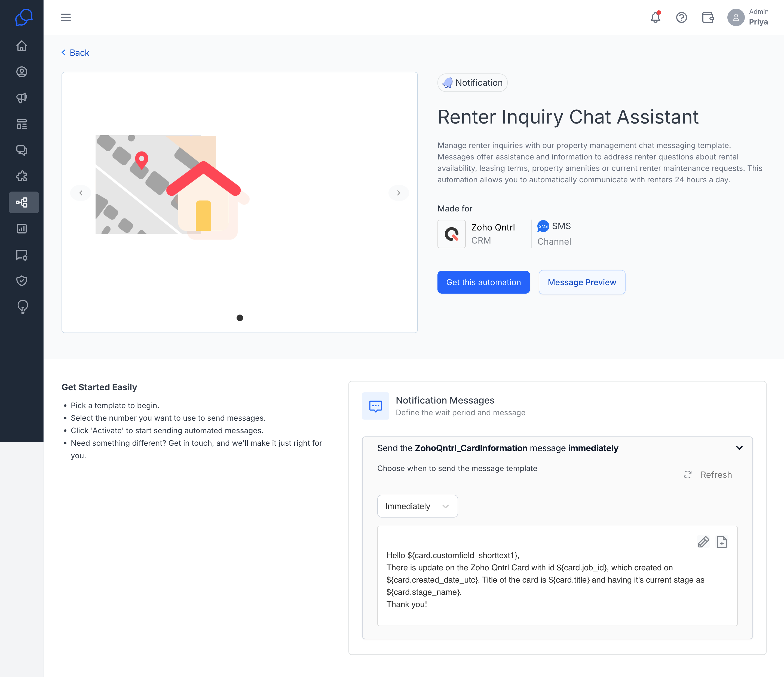Open the lightbulb ideas icon in sidebar
Screen dimensions: 784x677
[23, 307]
